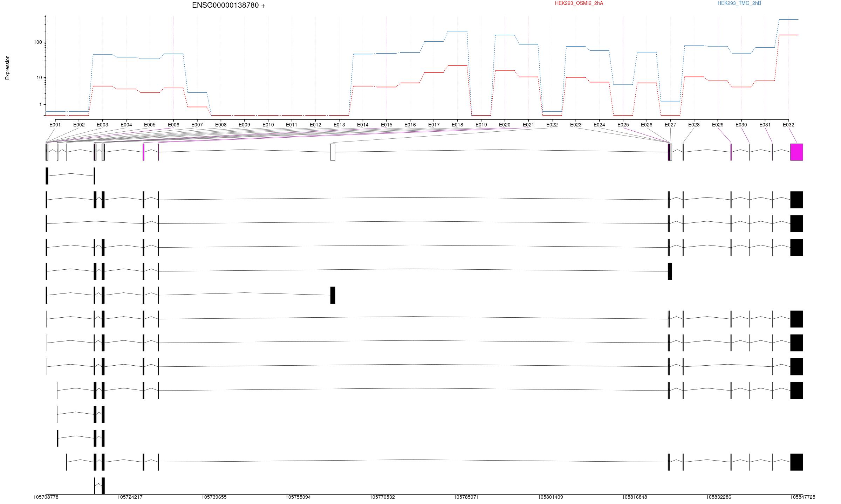841x504 pixels.
Task: Click exon bin label E009
Action: pos(244,125)
